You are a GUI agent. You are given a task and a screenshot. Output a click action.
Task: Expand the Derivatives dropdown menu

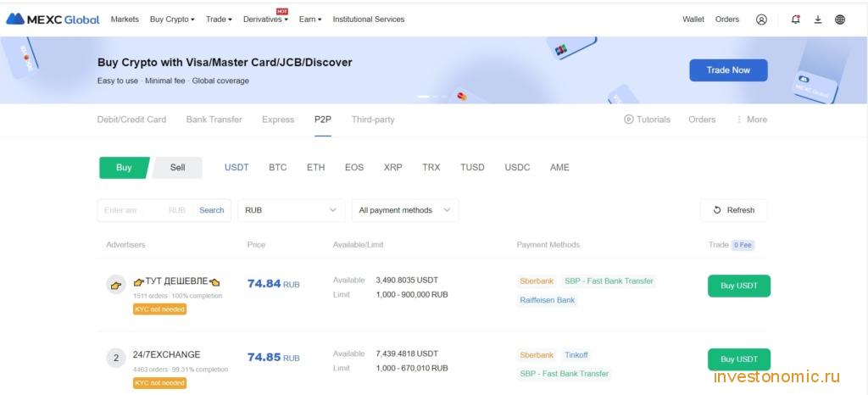[x=265, y=19]
